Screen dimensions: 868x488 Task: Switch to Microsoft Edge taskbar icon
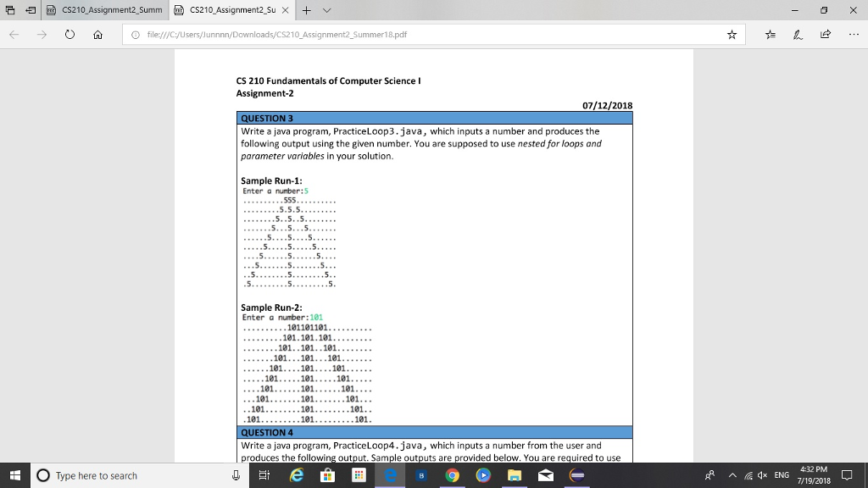(390, 475)
